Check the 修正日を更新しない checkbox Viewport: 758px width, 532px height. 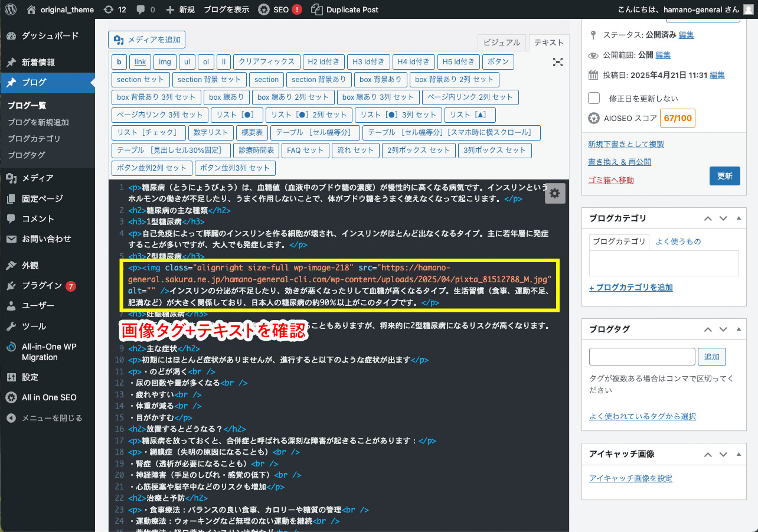pos(594,99)
